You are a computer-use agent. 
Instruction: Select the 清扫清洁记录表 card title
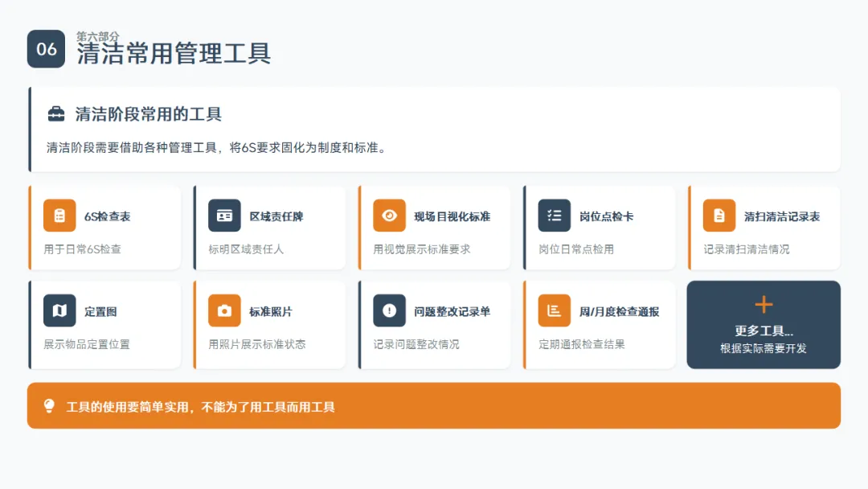pyautogui.click(x=782, y=216)
